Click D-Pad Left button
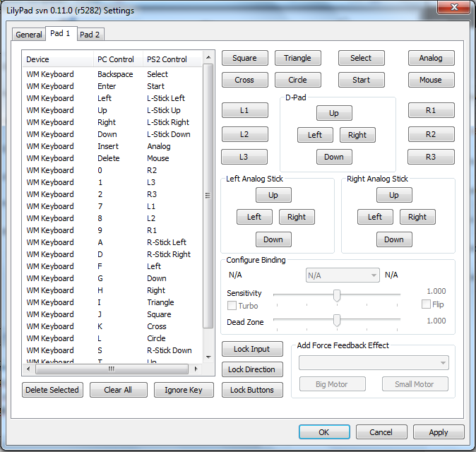Image resolution: width=476 pixels, height=452 pixels. coord(315,135)
